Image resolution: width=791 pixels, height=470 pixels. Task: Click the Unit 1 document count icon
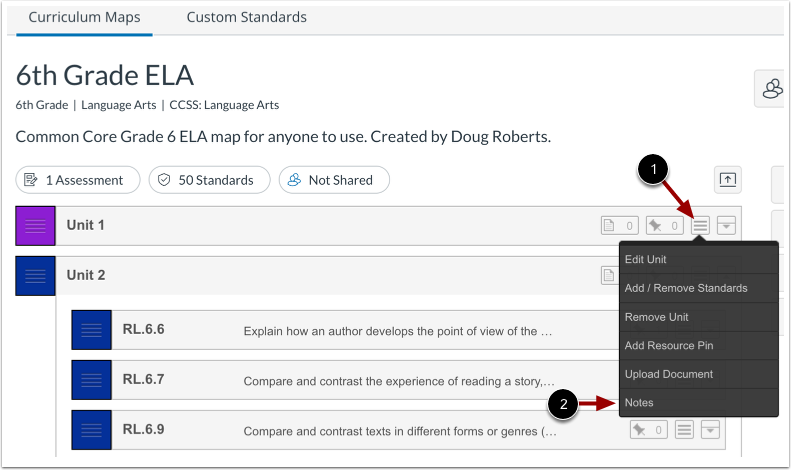tap(619, 226)
